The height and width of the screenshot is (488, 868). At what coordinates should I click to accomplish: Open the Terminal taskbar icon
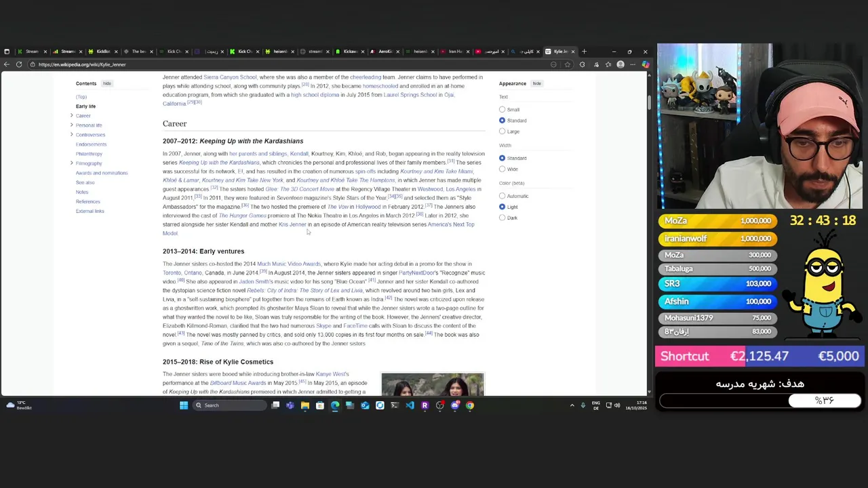[x=395, y=405]
